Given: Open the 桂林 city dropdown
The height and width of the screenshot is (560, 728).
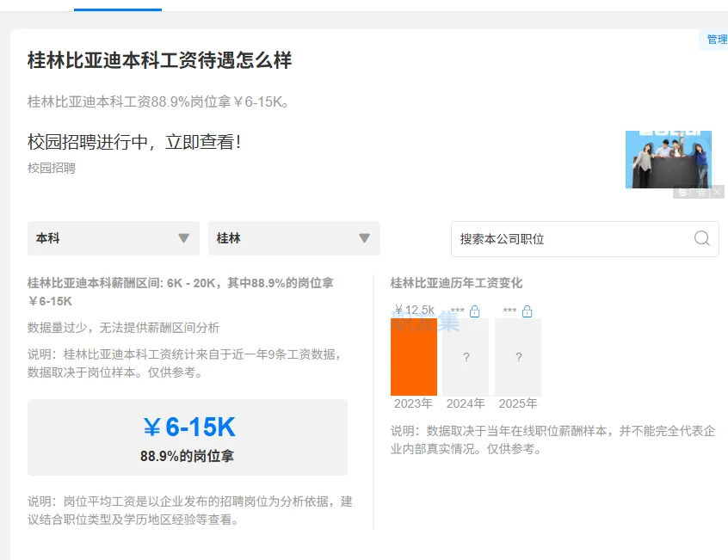Looking at the screenshot, I should coord(293,238).
